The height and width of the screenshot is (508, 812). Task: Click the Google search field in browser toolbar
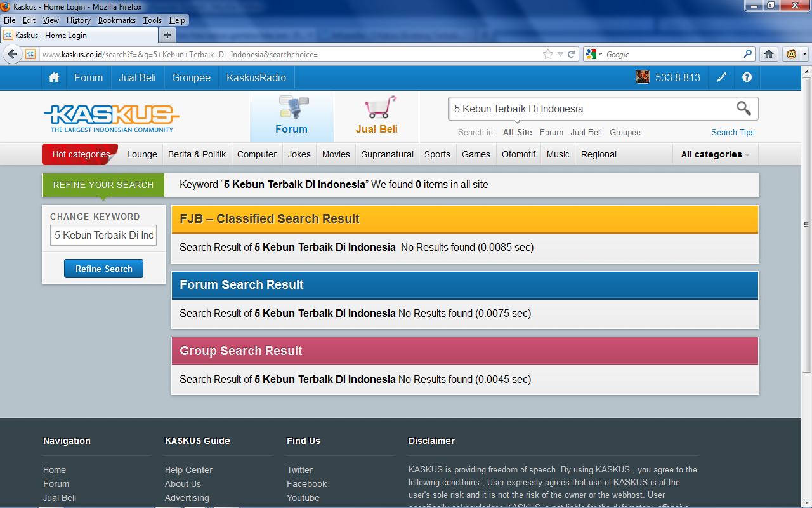674,55
